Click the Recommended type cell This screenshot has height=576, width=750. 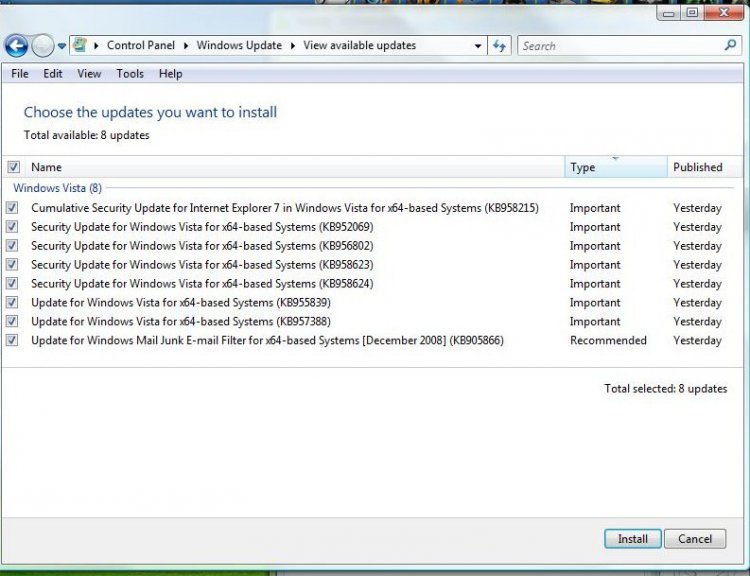[x=608, y=340]
